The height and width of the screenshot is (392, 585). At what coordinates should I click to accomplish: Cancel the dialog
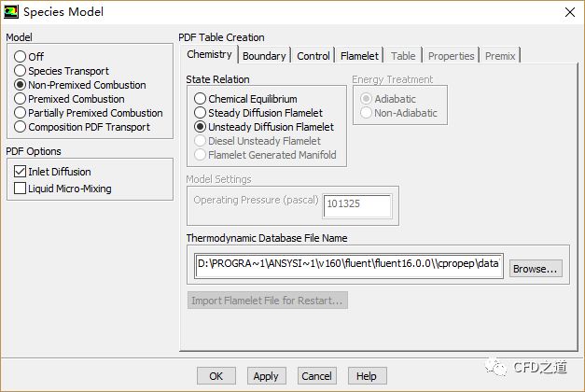click(x=316, y=376)
